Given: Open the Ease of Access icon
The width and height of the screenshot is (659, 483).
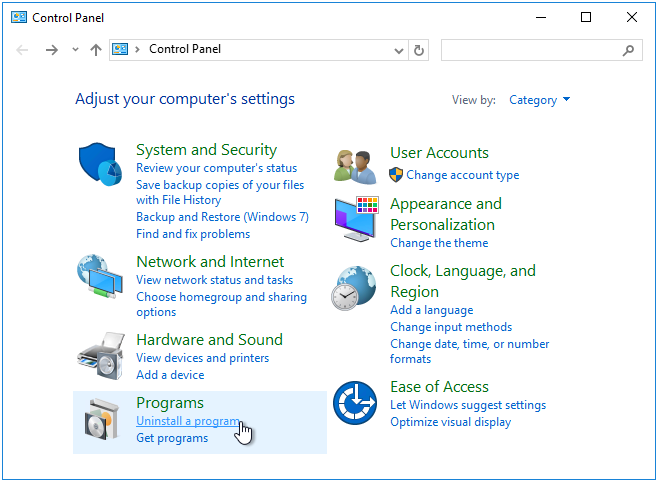Looking at the screenshot, I should [356, 404].
